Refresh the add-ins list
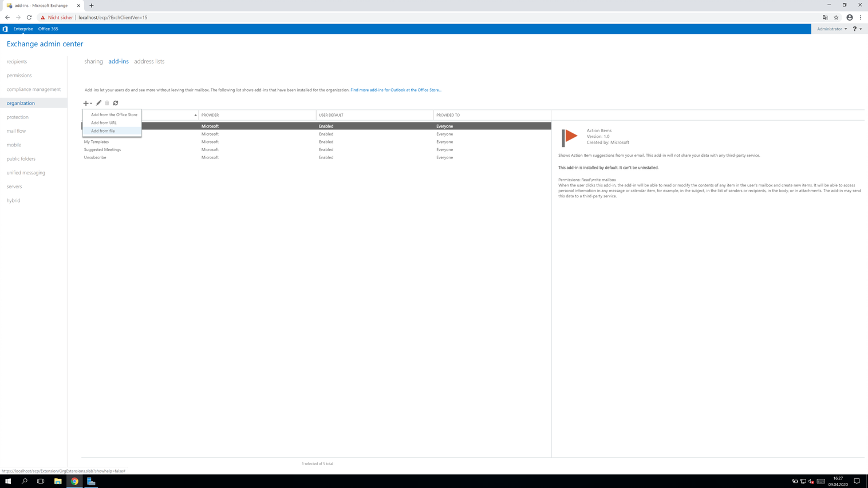This screenshot has width=868, height=488. (x=116, y=103)
